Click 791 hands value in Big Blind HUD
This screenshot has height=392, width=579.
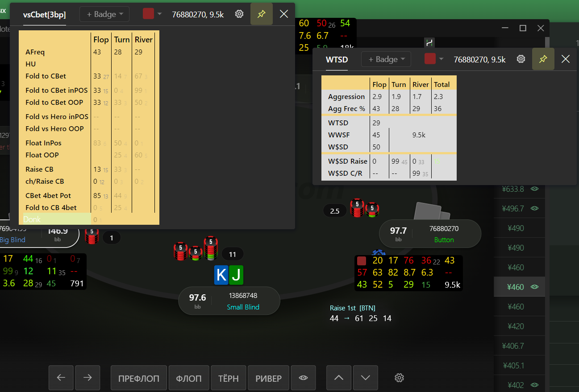pyautogui.click(x=77, y=283)
